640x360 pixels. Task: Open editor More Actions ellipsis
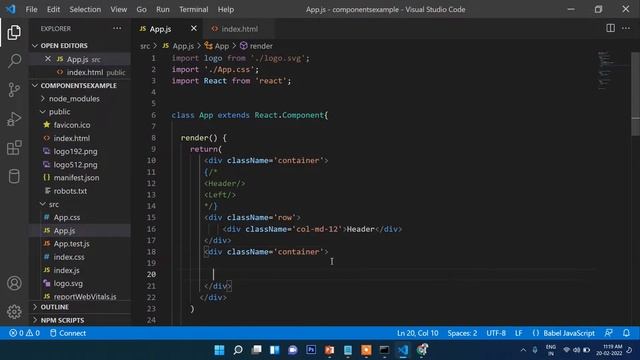pos(626,28)
